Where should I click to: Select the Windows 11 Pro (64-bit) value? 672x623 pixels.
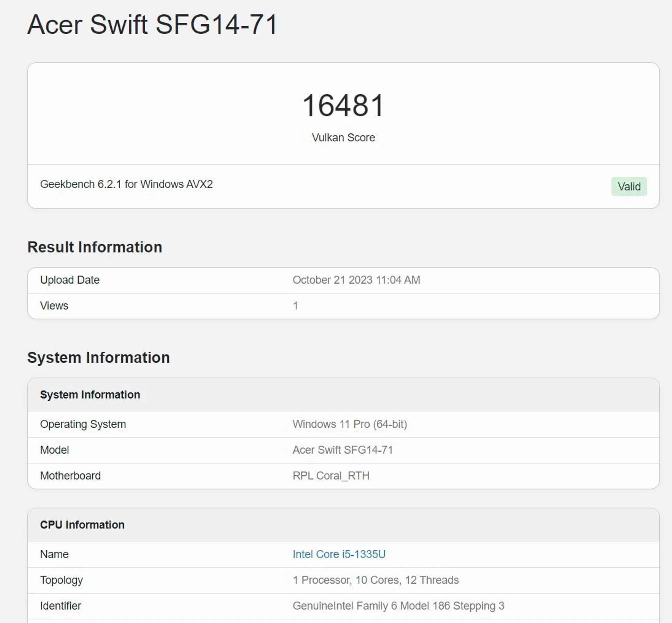(x=350, y=424)
